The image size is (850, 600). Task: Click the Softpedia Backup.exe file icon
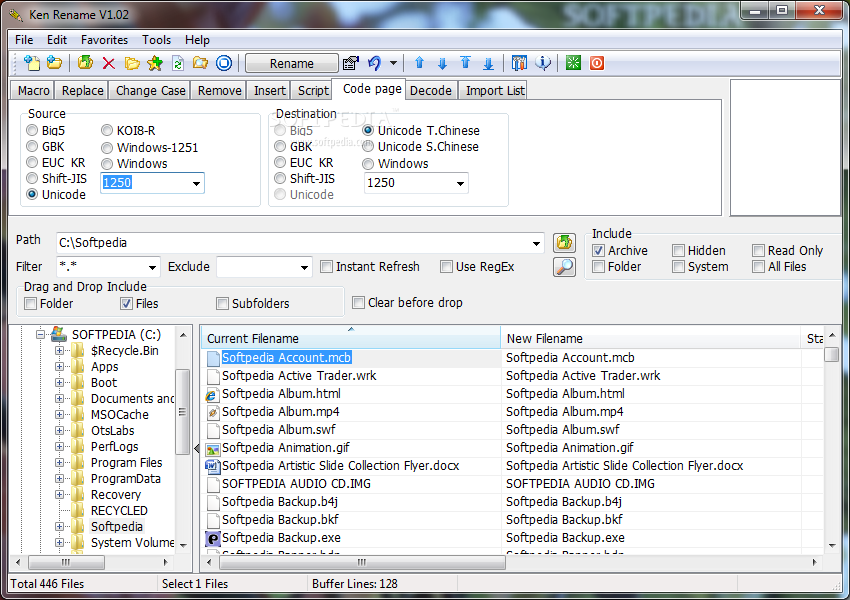click(212, 538)
